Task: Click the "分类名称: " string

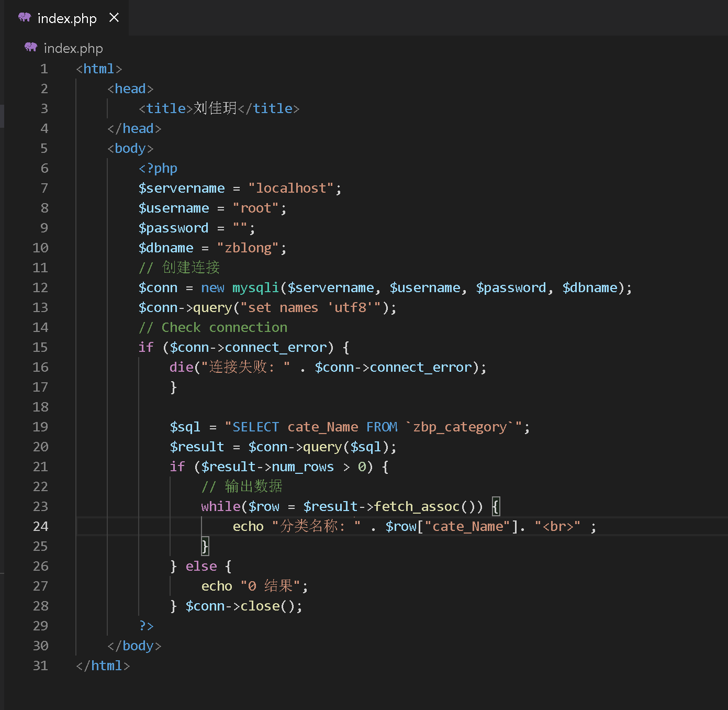Action: (x=317, y=526)
